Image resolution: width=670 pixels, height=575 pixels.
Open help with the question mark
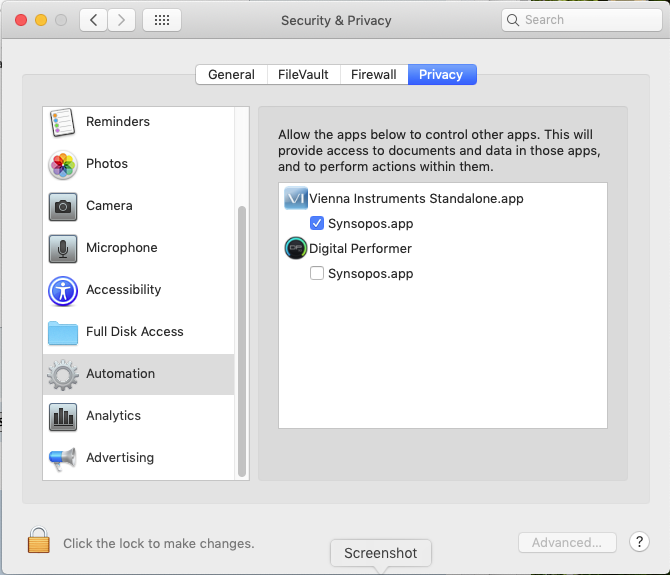pyautogui.click(x=639, y=542)
